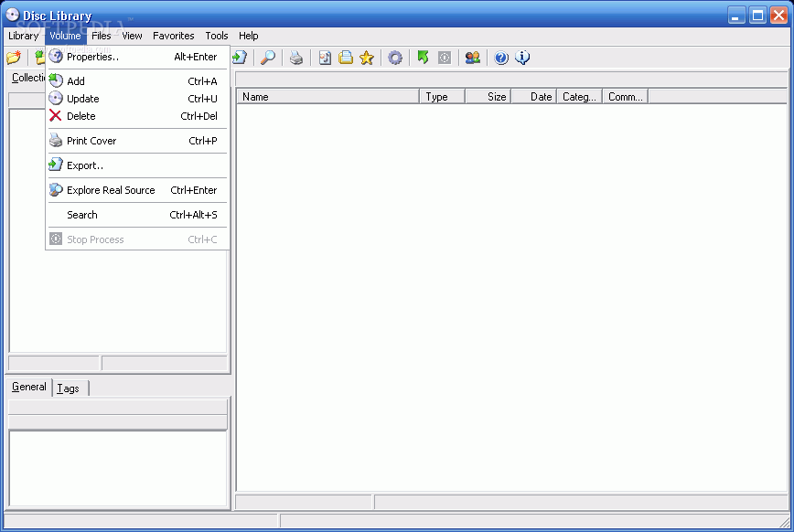Choose Export from the Volume menu

[x=137, y=165]
